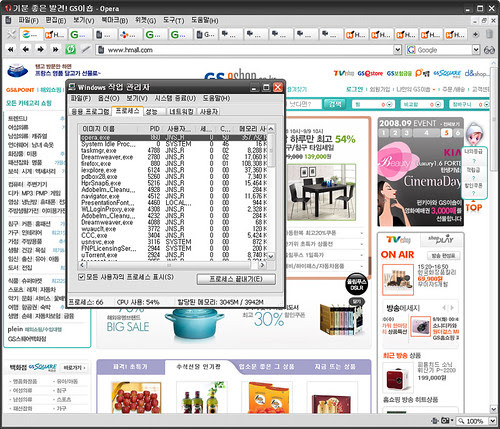This screenshot has height=429, width=500.
Task: Select the taskmgr.exe process row
Action: click(173, 151)
